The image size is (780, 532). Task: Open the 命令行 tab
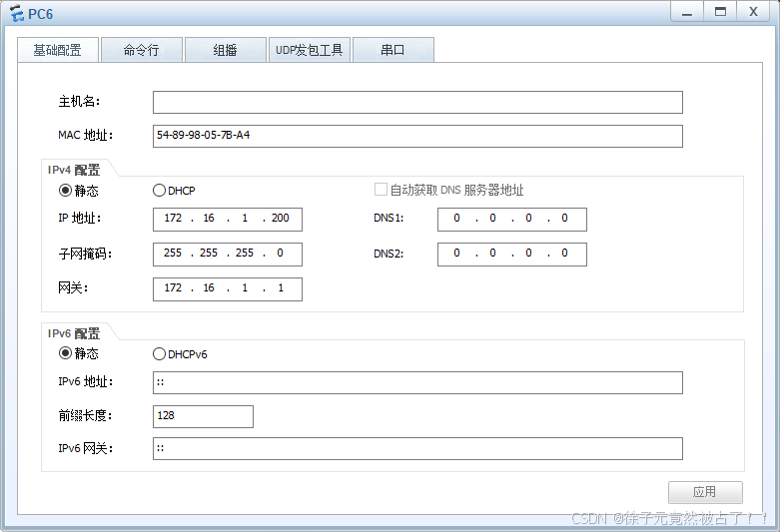point(141,50)
